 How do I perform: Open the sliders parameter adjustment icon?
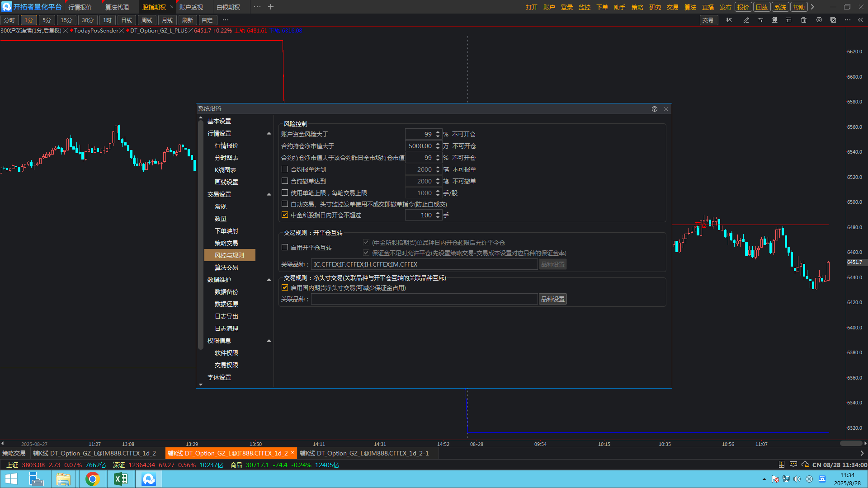(x=760, y=20)
